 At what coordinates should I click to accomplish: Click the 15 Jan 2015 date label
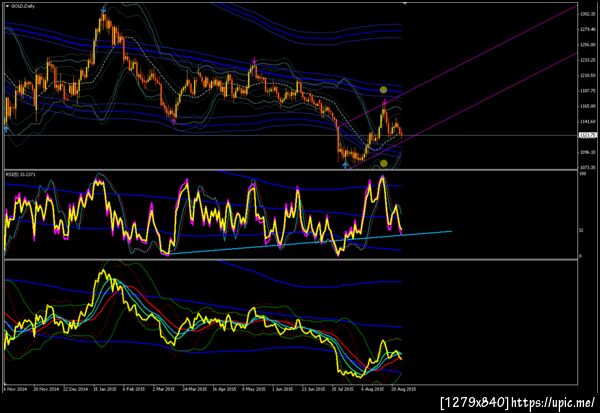click(104, 389)
